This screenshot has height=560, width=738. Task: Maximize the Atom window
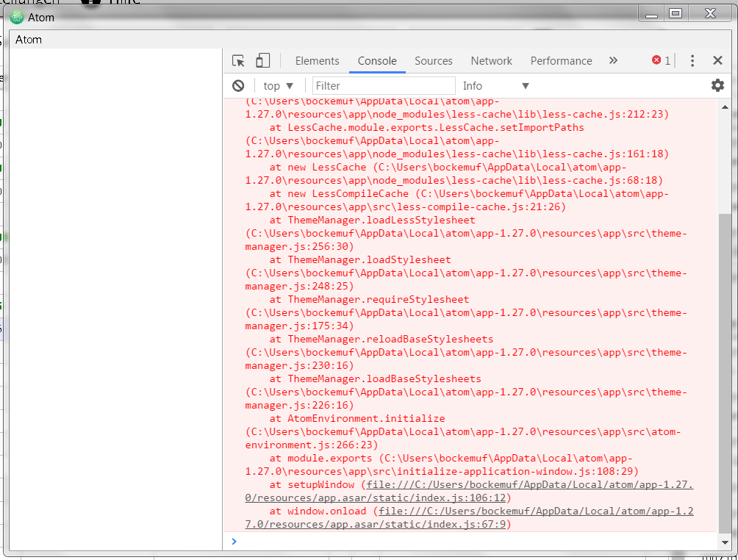coord(676,14)
